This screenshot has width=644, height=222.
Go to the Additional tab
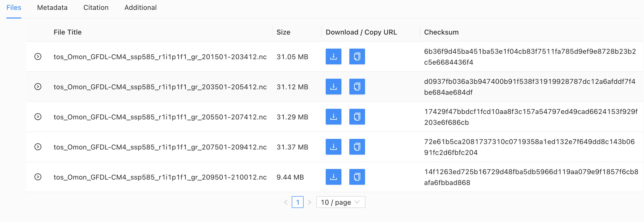click(140, 7)
